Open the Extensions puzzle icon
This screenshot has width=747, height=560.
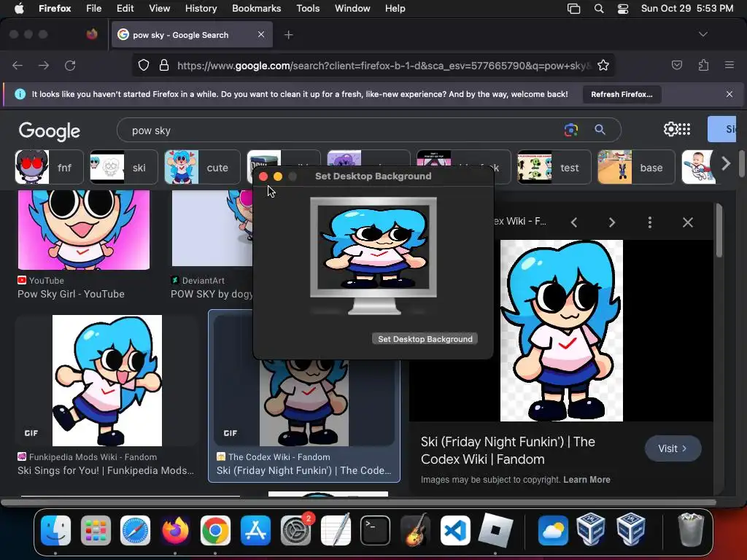tap(703, 65)
